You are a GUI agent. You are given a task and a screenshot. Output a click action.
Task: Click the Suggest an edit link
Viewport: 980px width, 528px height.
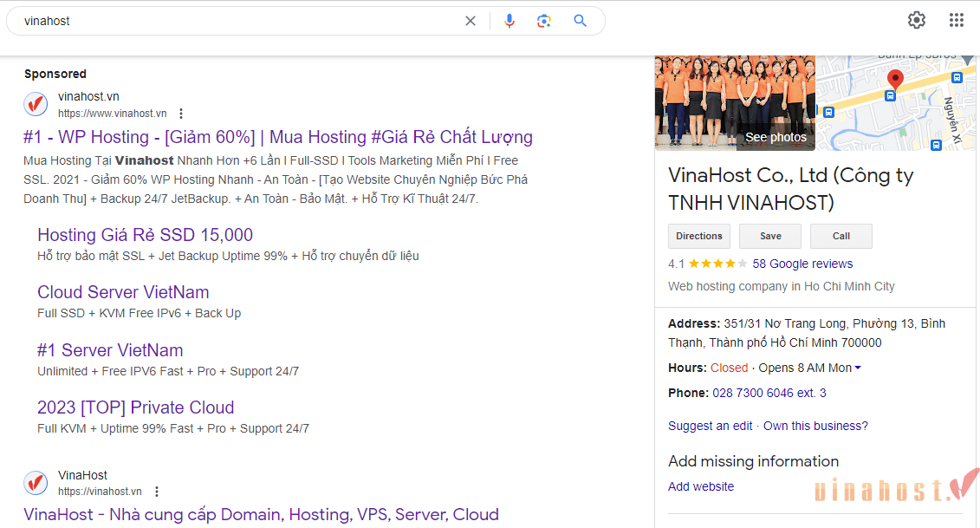(710, 426)
